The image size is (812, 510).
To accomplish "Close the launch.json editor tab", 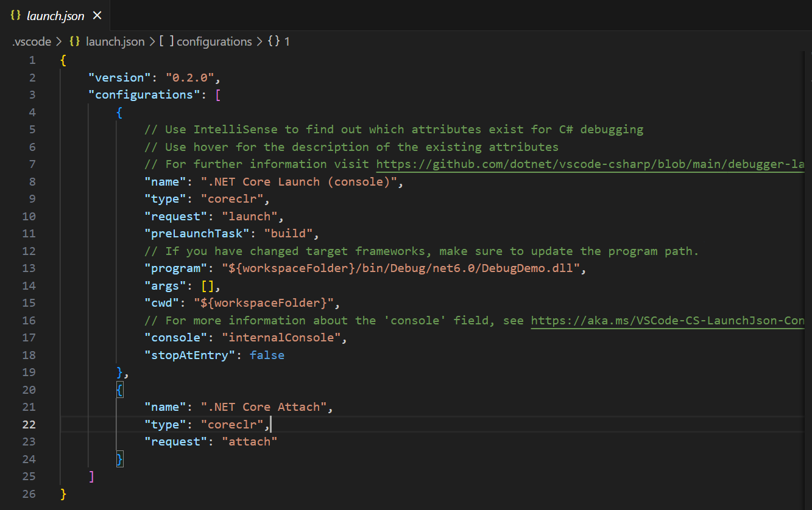I will point(97,16).
